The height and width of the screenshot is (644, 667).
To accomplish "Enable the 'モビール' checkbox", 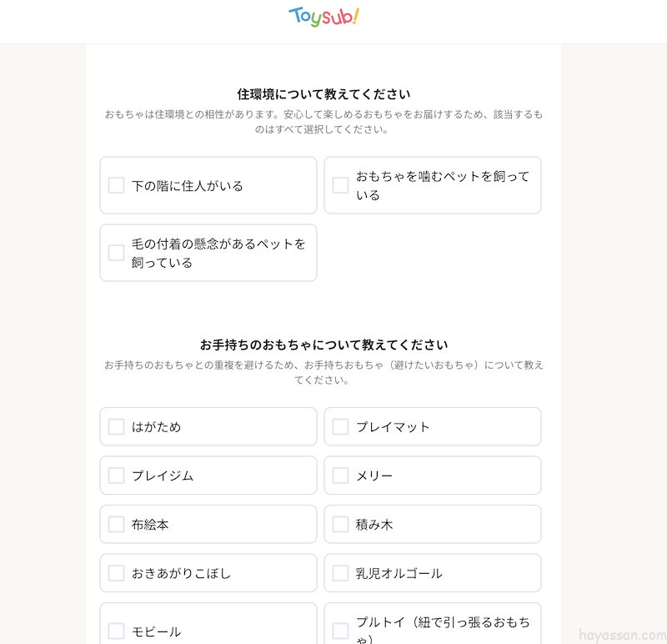I will point(117,631).
